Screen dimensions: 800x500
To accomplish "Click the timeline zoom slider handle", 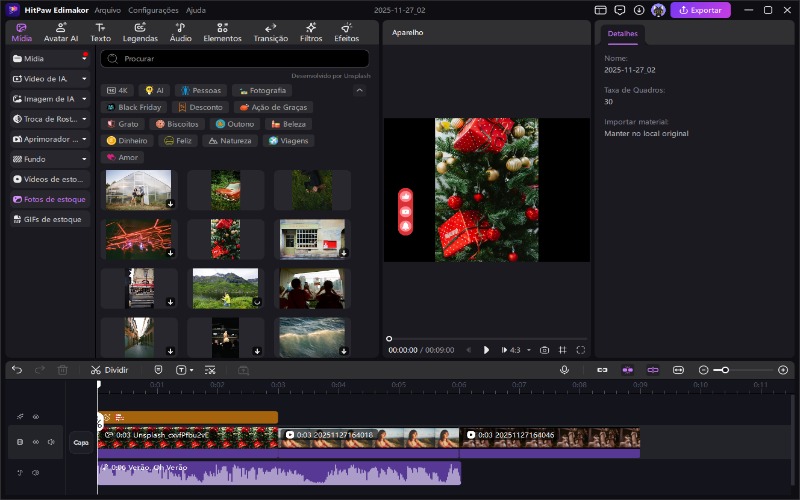I will (x=725, y=370).
